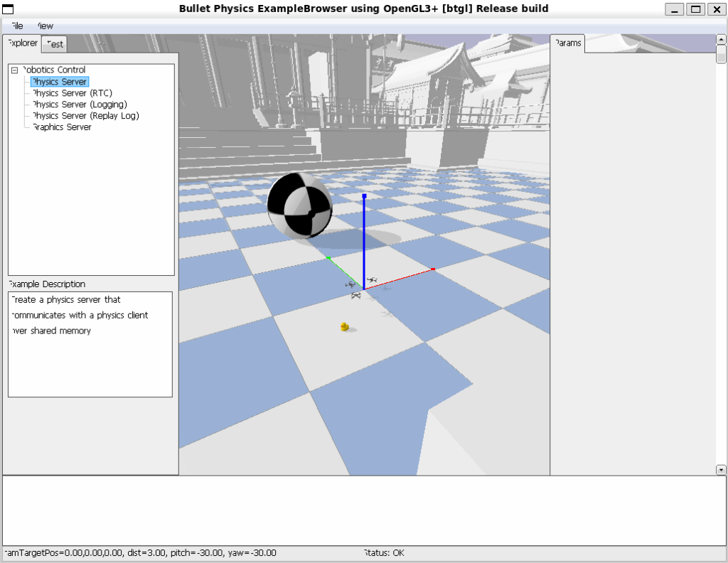Open the View menu
This screenshot has height=563, width=728.
tap(44, 26)
